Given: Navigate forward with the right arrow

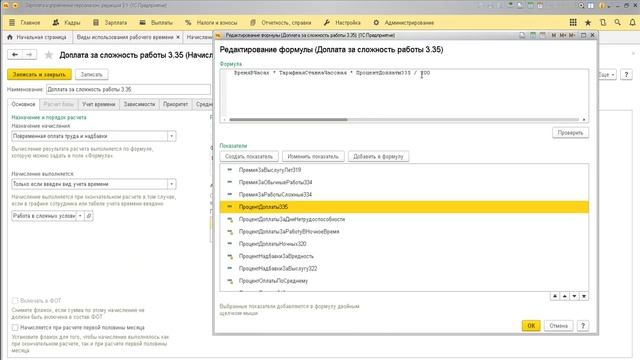Looking at the screenshot, I should 29,54.
